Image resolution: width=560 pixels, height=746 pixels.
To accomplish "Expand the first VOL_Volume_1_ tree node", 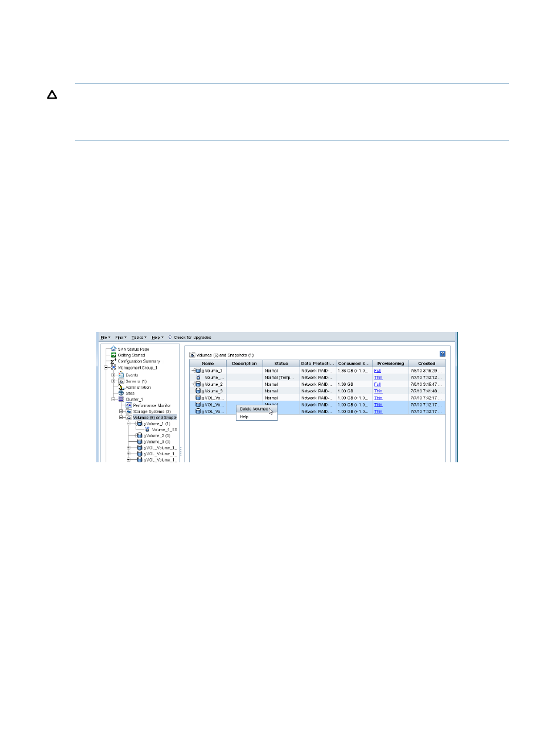I will click(129, 448).
